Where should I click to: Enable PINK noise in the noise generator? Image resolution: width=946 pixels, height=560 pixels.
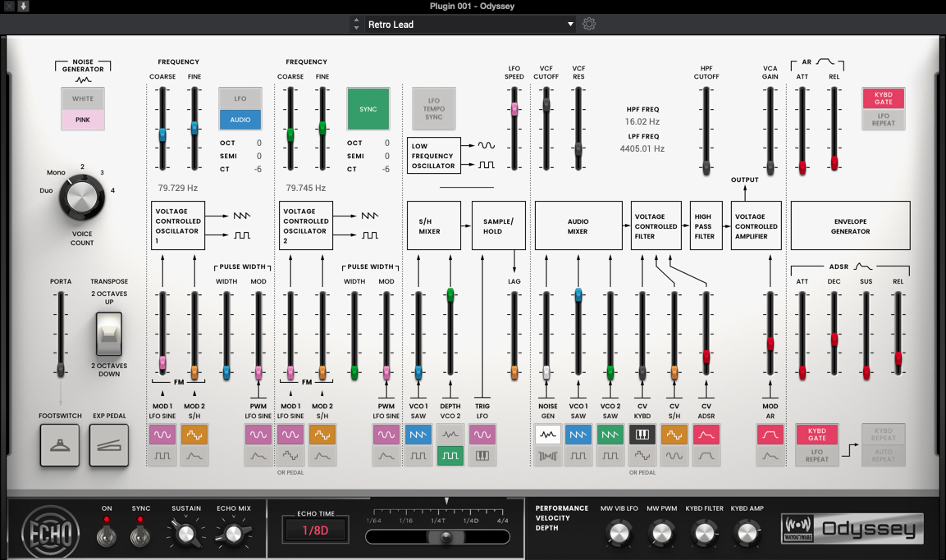tap(82, 120)
